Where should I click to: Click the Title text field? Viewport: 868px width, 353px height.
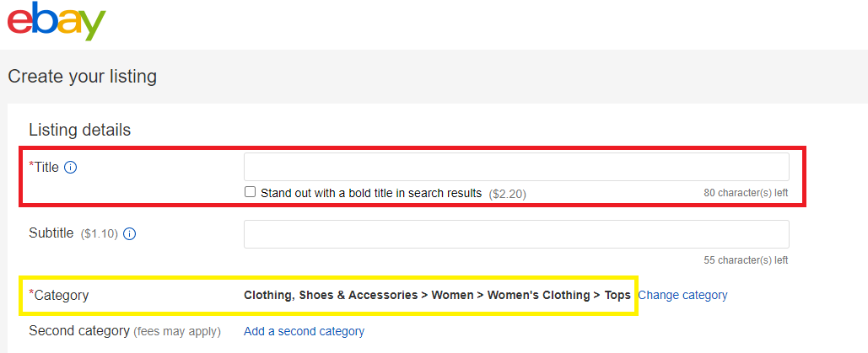click(x=516, y=167)
